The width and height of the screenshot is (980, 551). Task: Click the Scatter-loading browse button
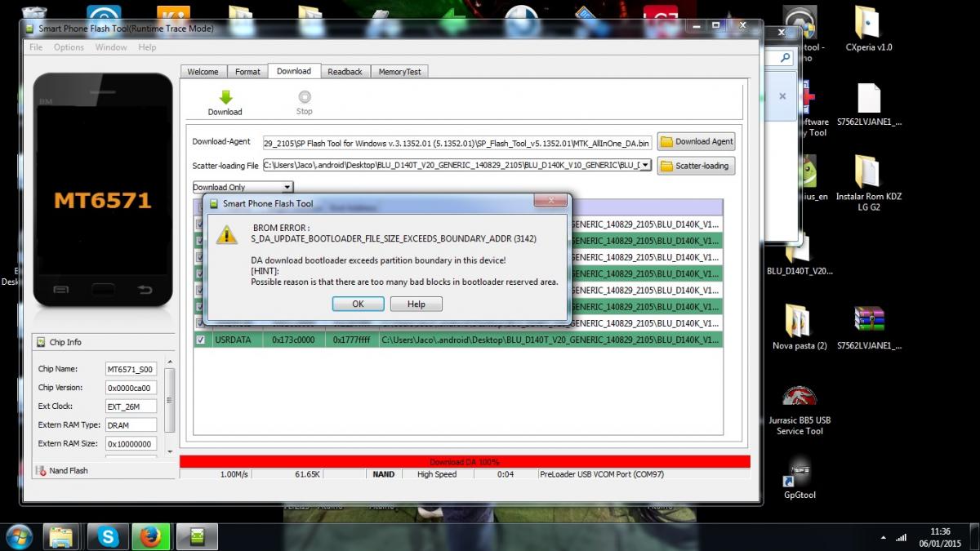pos(696,166)
